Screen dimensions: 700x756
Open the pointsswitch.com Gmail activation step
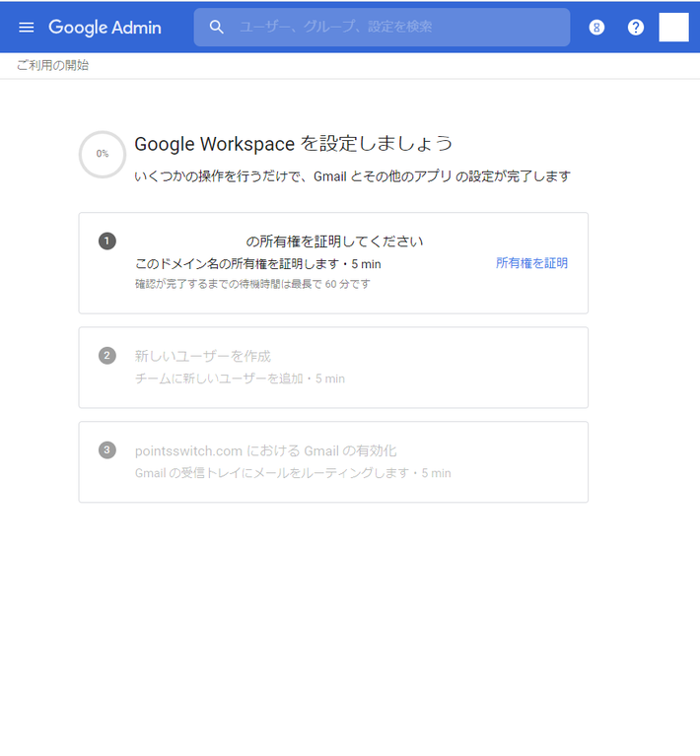pos(266,450)
